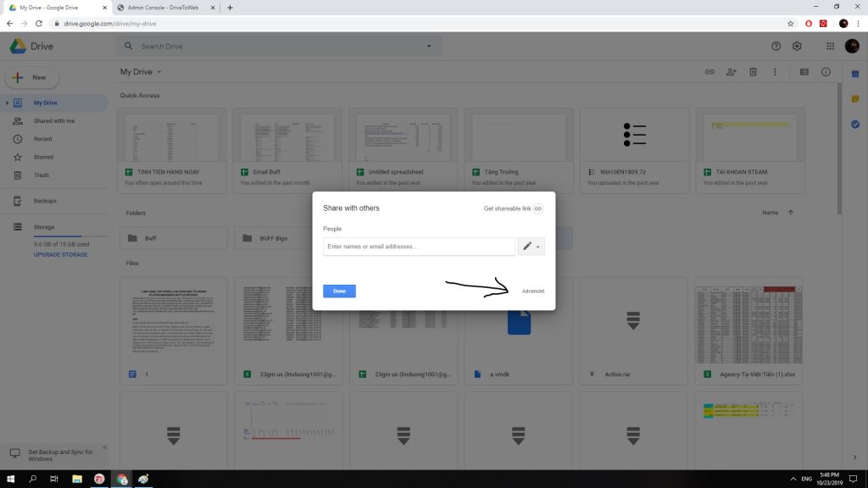Open Win10EN1809.7z quick access file
The width and height of the screenshot is (868, 488).
click(634, 151)
